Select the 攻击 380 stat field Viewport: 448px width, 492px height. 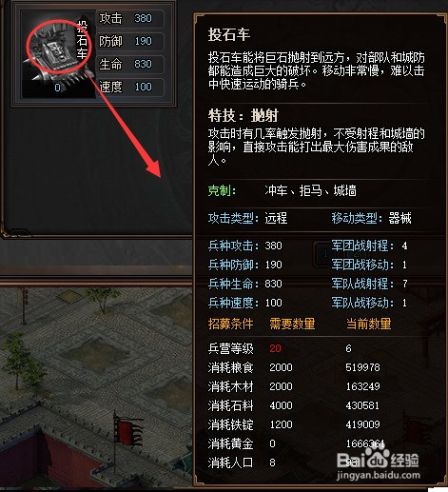(x=130, y=18)
